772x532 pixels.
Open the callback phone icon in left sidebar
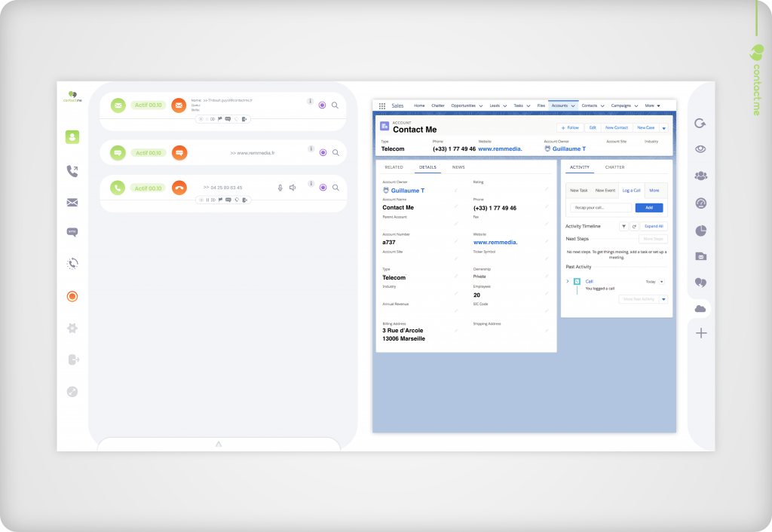coord(72,263)
